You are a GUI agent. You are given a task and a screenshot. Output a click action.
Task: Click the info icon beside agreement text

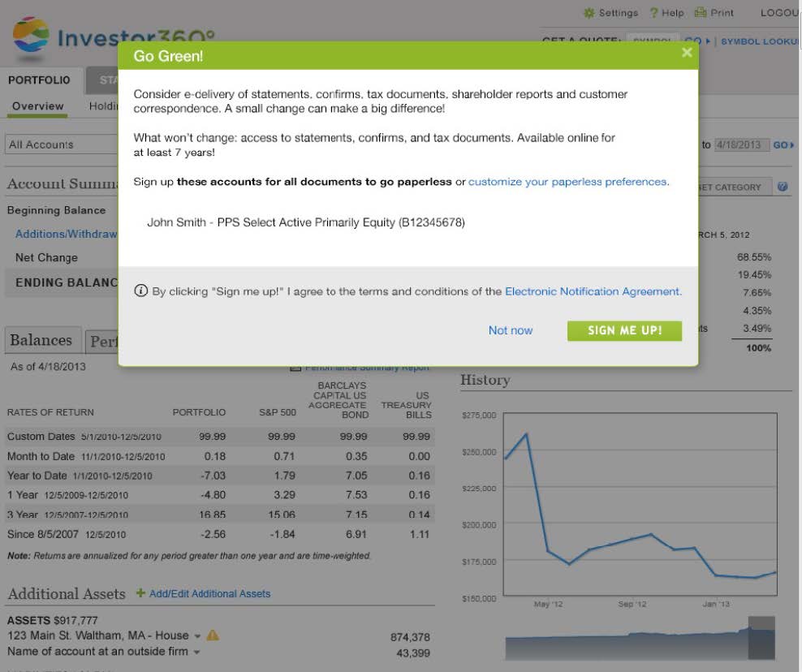pyautogui.click(x=141, y=291)
